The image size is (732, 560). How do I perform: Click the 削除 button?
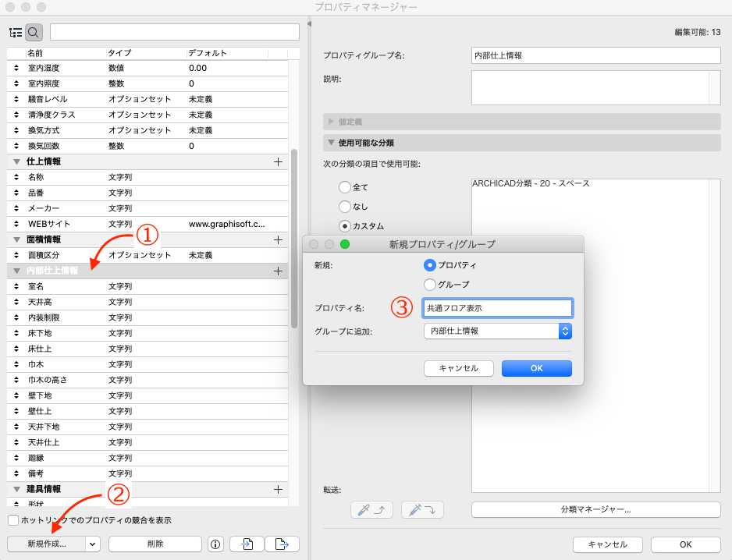point(155,544)
